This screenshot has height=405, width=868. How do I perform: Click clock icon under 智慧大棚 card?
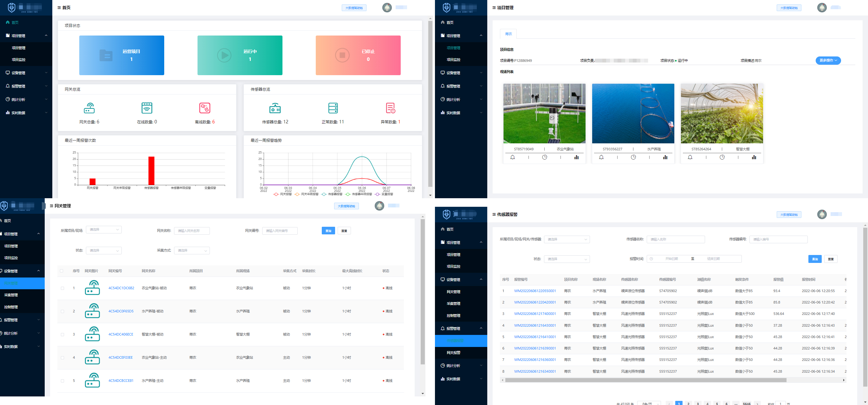[722, 157]
